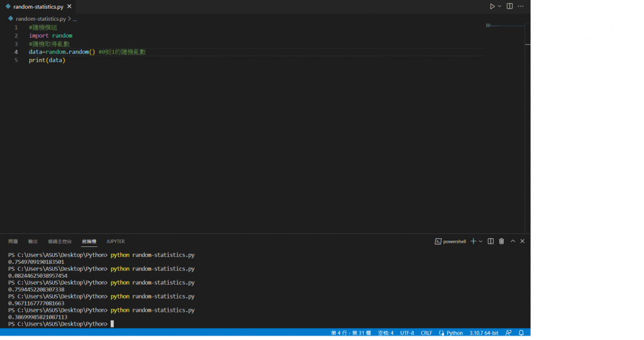
Task: Split the terminal panel
Action: 491,241
